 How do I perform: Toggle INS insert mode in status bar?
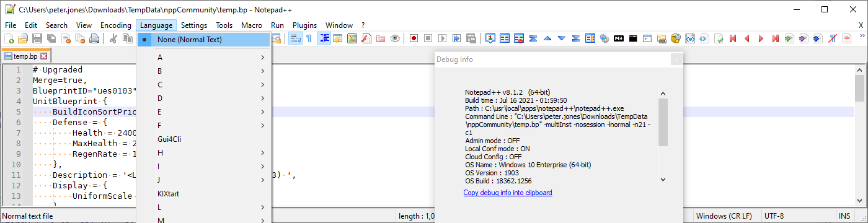tap(844, 216)
